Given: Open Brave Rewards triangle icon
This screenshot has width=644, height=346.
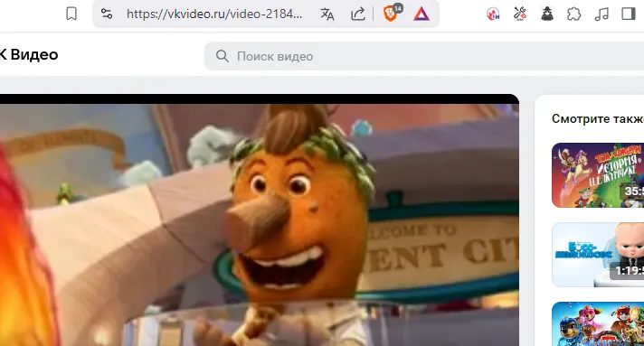Looking at the screenshot, I should coord(421,14).
